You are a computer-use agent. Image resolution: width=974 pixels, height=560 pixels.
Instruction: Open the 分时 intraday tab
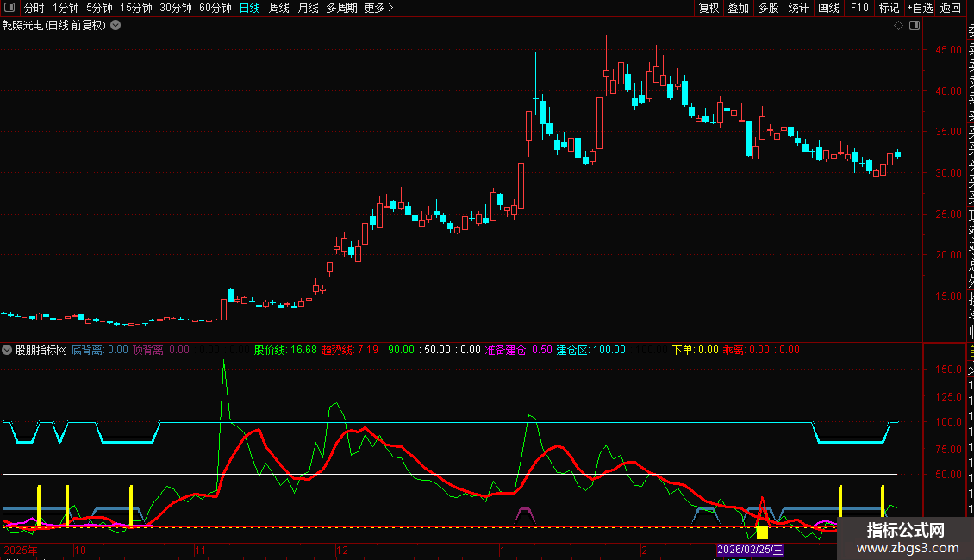(34, 9)
